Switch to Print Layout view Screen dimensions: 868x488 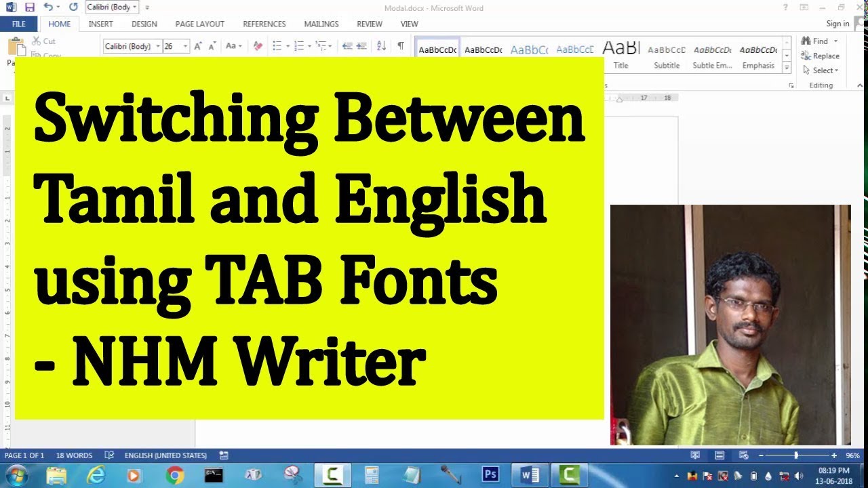point(719,455)
